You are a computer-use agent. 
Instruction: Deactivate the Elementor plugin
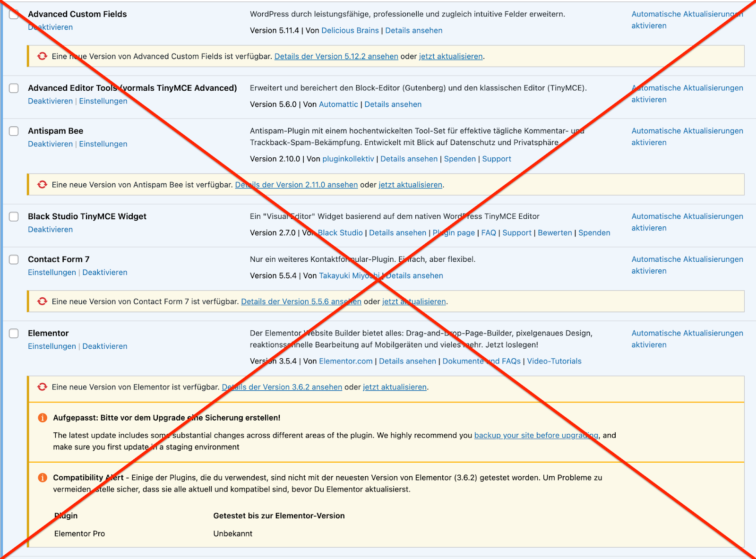(x=105, y=346)
